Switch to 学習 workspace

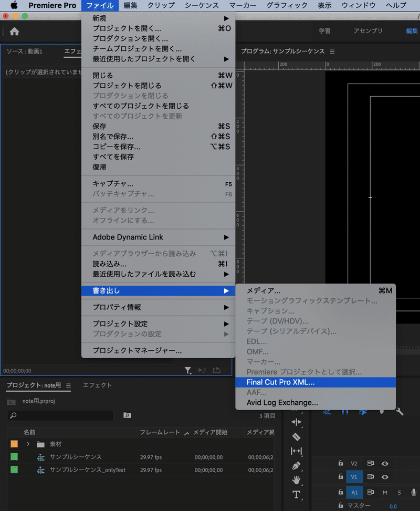pos(324,30)
